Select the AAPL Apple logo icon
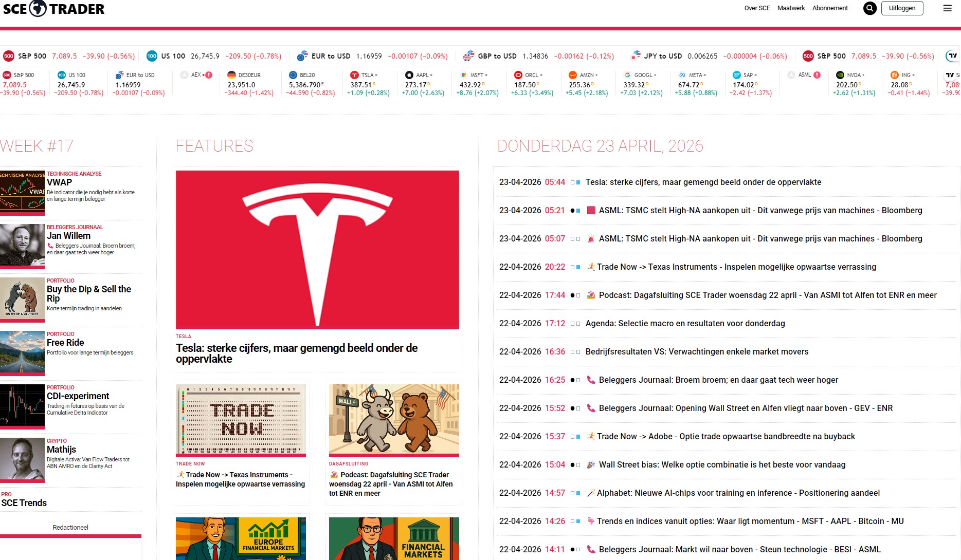Screen dimensions: 961x560 (x=409, y=75)
